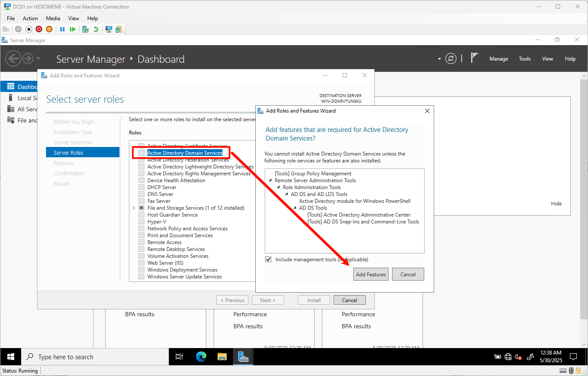The width and height of the screenshot is (588, 376).
Task: Collapse the AD DS Tools node
Action: pyautogui.click(x=295, y=208)
